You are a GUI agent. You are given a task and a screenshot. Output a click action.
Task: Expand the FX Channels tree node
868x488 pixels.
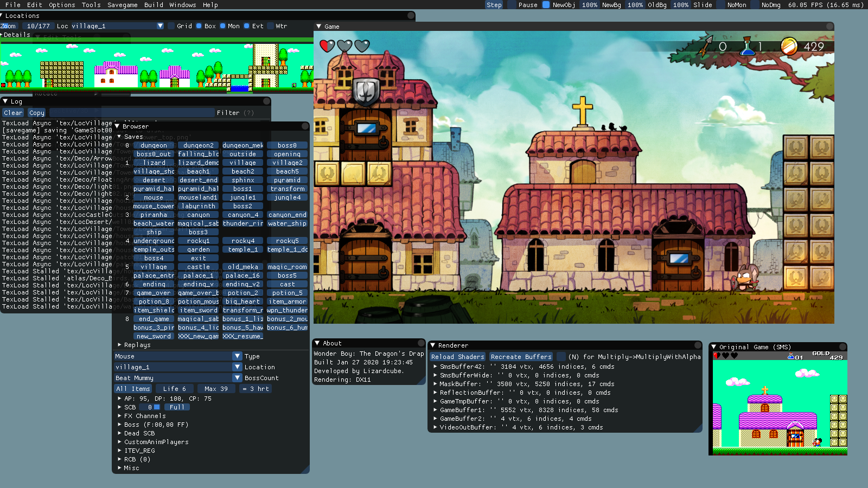[x=119, y=416]
